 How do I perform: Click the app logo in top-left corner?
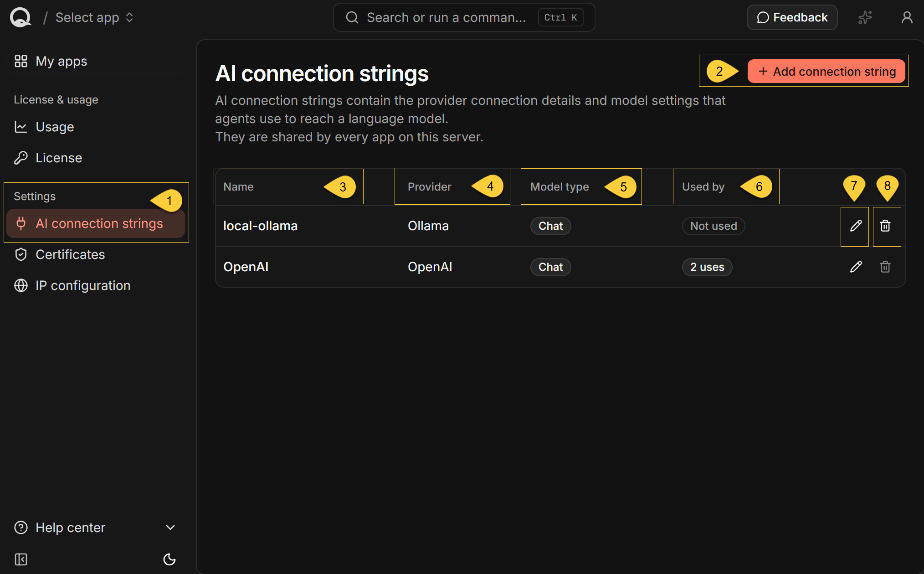click(21, 17)
